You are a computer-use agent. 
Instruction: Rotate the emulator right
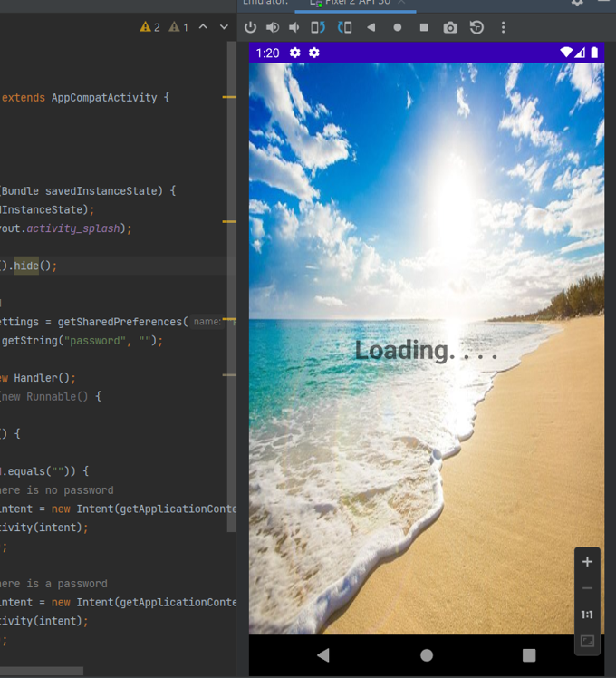point(344,28)
